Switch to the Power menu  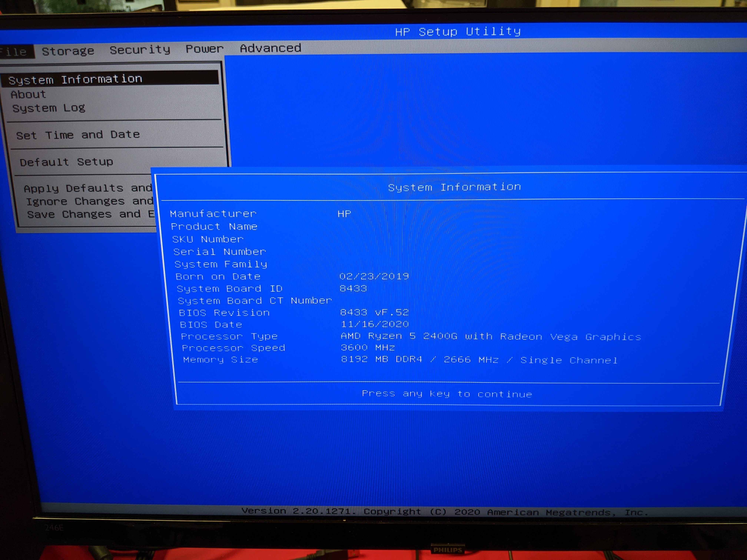click(x=204, y=49)
